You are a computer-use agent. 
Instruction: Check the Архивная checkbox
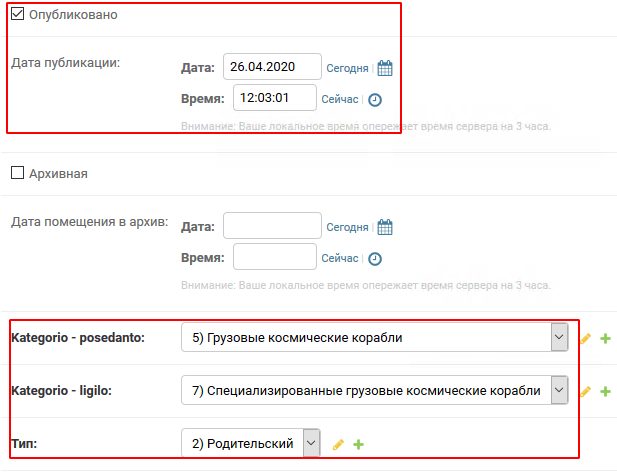coord(17,172)
